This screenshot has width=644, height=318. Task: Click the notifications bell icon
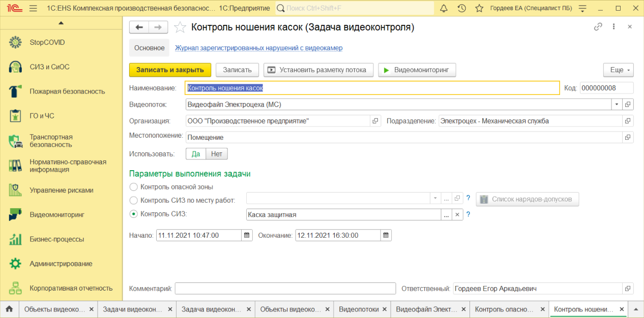click(444, 8)
